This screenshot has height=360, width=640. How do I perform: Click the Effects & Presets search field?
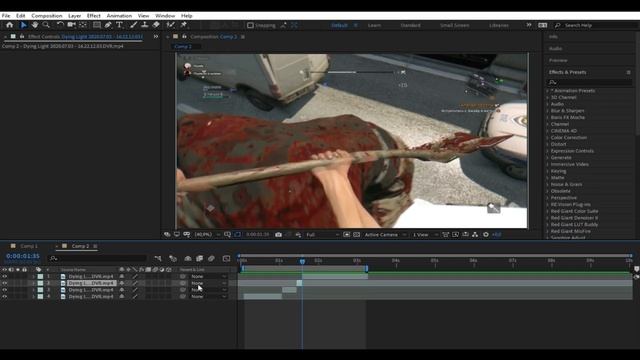click(x=589, y=82)
